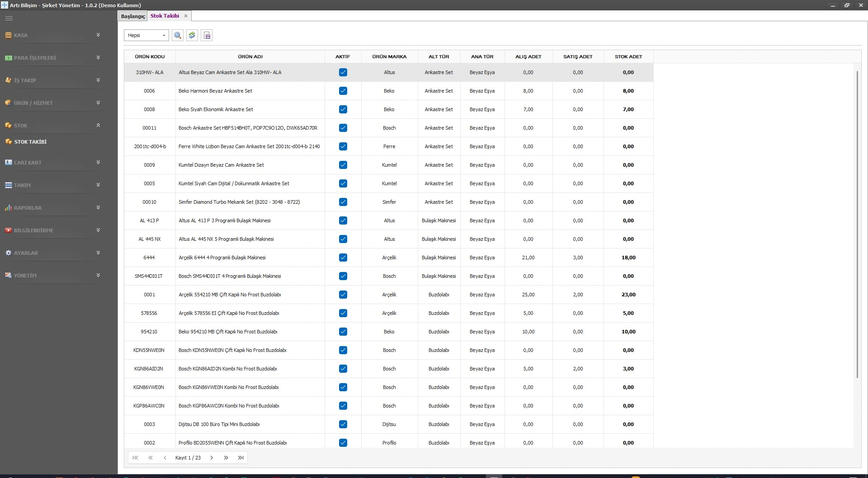Click the TANIM sidebar icon

(8, 185)
